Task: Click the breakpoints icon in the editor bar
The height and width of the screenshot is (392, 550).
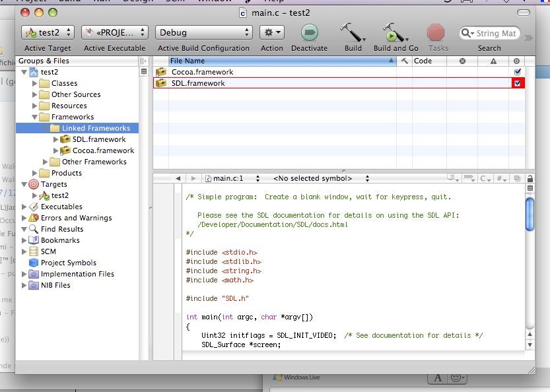Action: pos(469,178)
